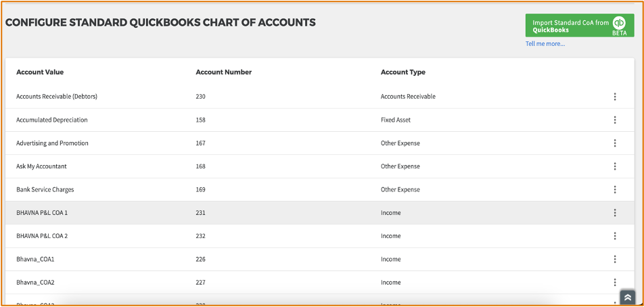
Task: Open options menu for Bhavna_COA2 row
Action: 615,283
